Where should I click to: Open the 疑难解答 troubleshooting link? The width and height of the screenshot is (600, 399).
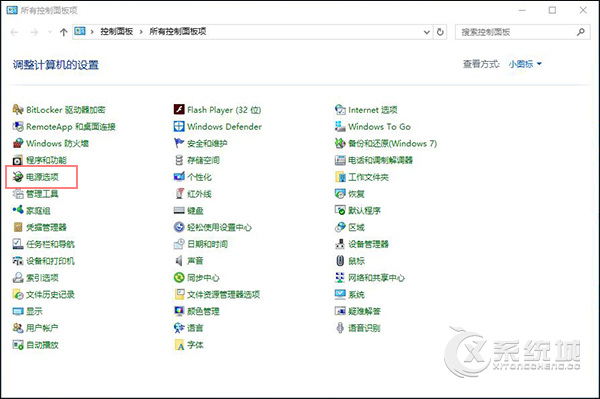[364, 311]
